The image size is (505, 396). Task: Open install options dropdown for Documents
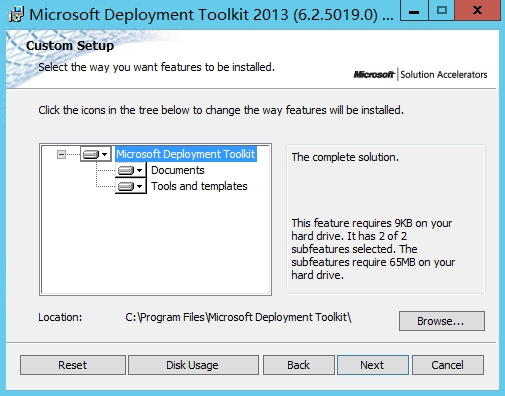click(130, 170)
